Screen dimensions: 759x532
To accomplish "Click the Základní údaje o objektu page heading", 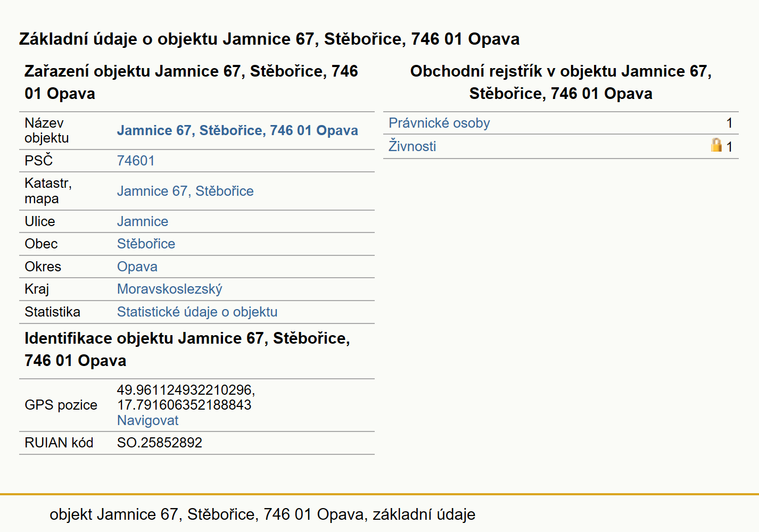I will pos(269,39).
